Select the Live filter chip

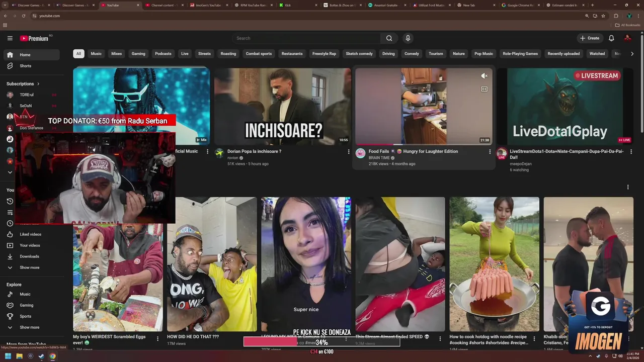[x=185, y=54]
